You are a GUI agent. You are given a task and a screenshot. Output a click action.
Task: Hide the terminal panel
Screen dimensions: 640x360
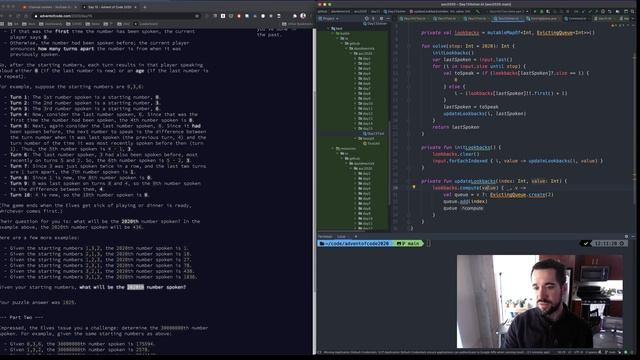click(x=633, y=236)
